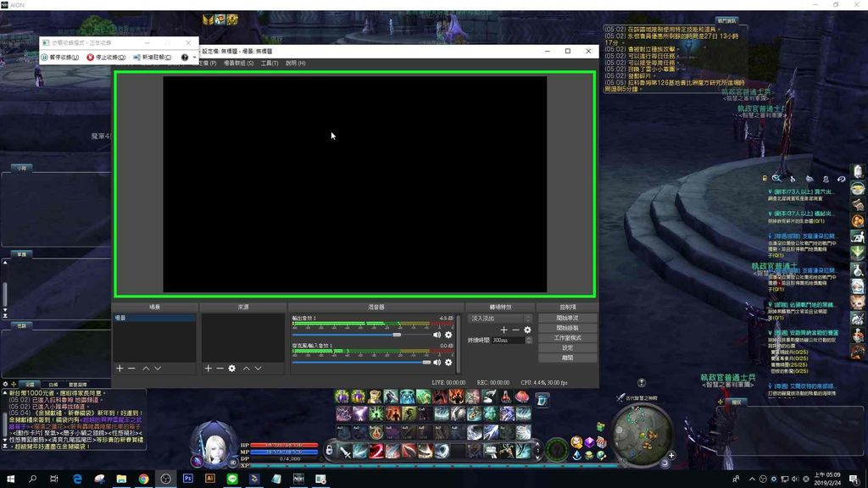868x488 pixels.
Task: Open the Windows Start menu
Action: (x=10, y=479)
